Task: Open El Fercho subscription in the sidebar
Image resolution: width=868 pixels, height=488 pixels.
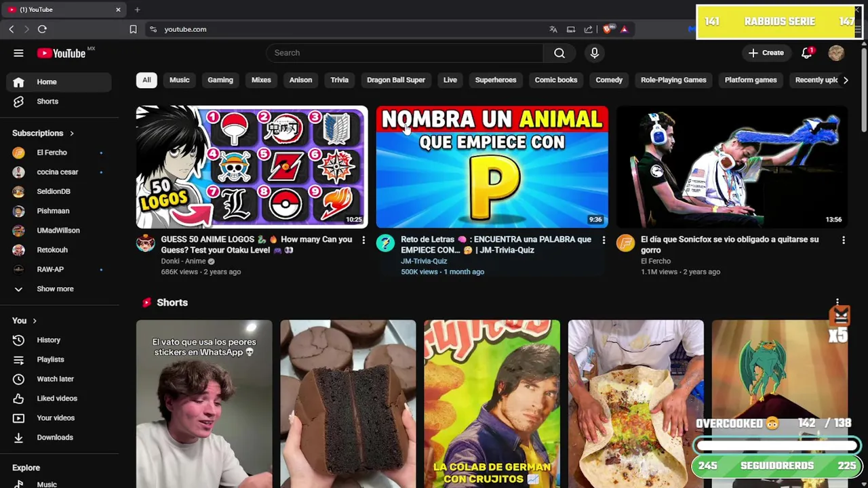Action: click(x=60, y=152)
